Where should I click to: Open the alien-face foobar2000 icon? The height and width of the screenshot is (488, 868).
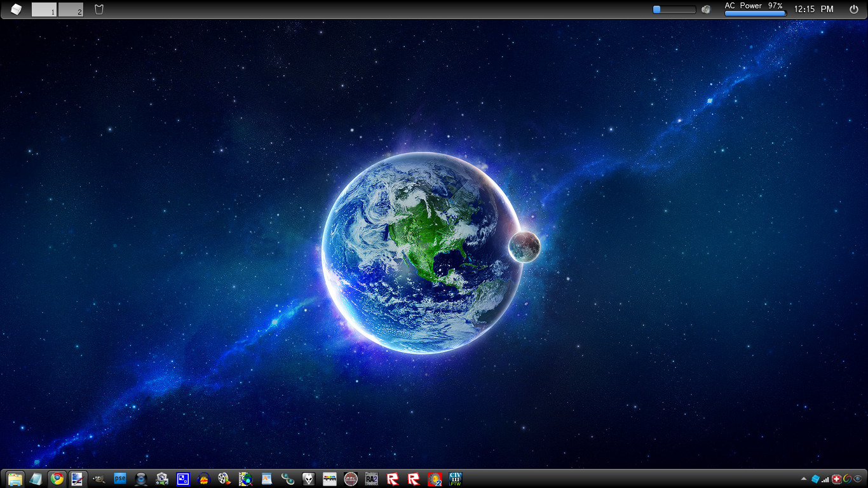pyautogui.click(x=308, y=478)
